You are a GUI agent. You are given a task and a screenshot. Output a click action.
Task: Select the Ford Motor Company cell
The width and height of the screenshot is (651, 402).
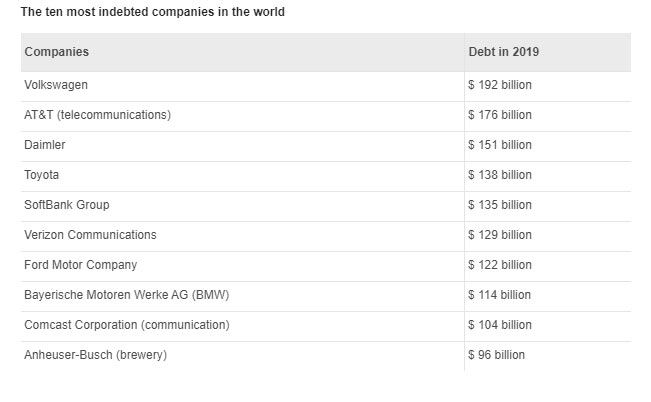point(81,265)
